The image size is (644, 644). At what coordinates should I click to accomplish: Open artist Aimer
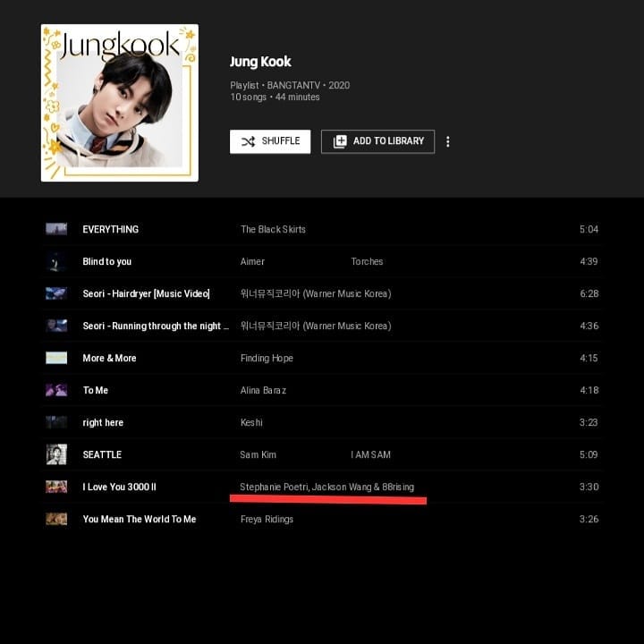click(x=252, y=261)
